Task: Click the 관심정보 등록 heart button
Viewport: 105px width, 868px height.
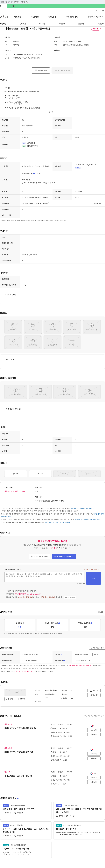Action: (x=41, y=70)
